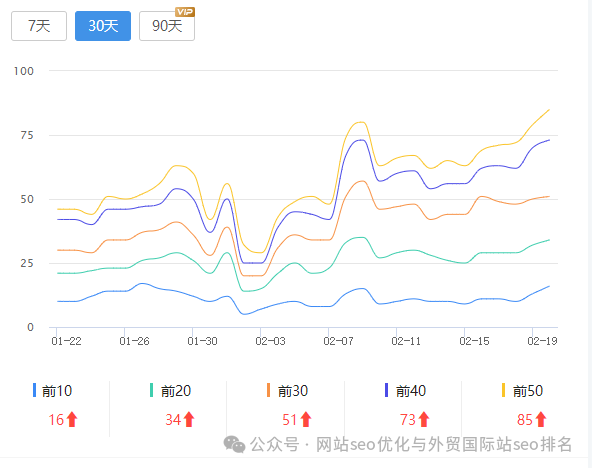Click the 02-19 x-axis date label

tap(542, 341)
